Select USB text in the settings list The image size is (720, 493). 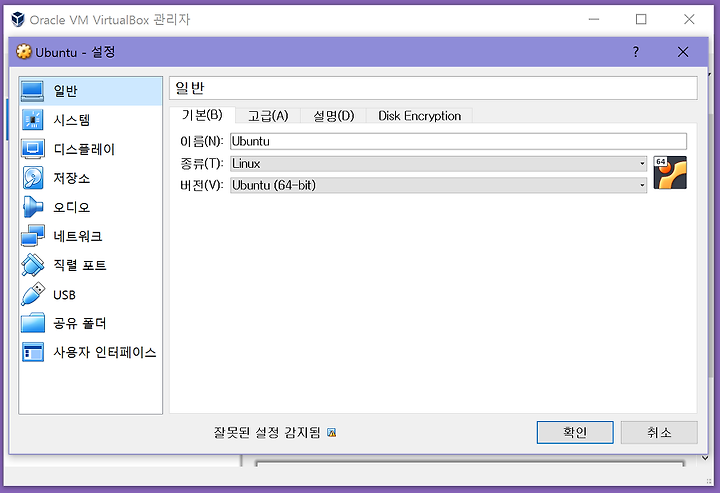64,295
